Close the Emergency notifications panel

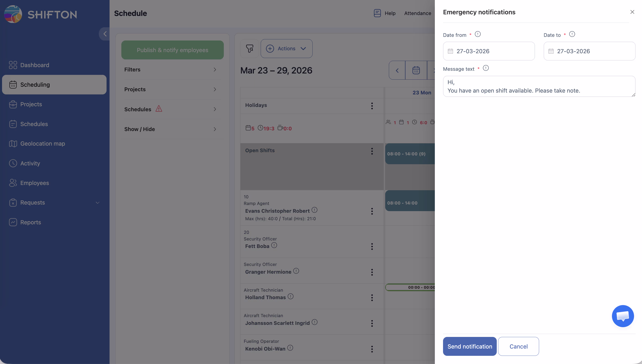click(x=632, y=12)
